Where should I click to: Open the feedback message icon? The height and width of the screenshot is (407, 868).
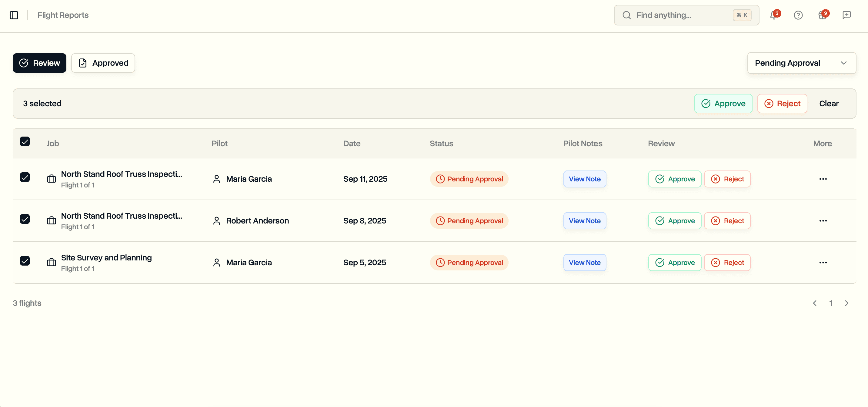coord(846,15)
